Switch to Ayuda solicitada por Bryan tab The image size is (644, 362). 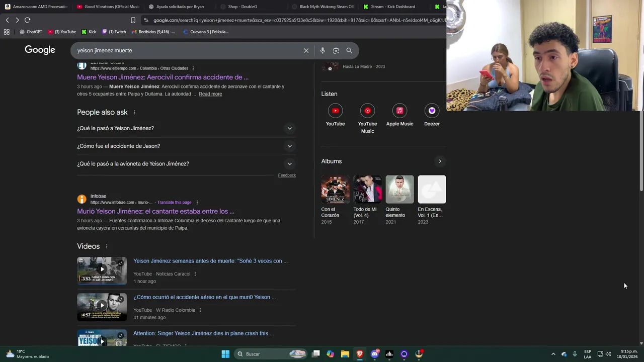[180, 7]
